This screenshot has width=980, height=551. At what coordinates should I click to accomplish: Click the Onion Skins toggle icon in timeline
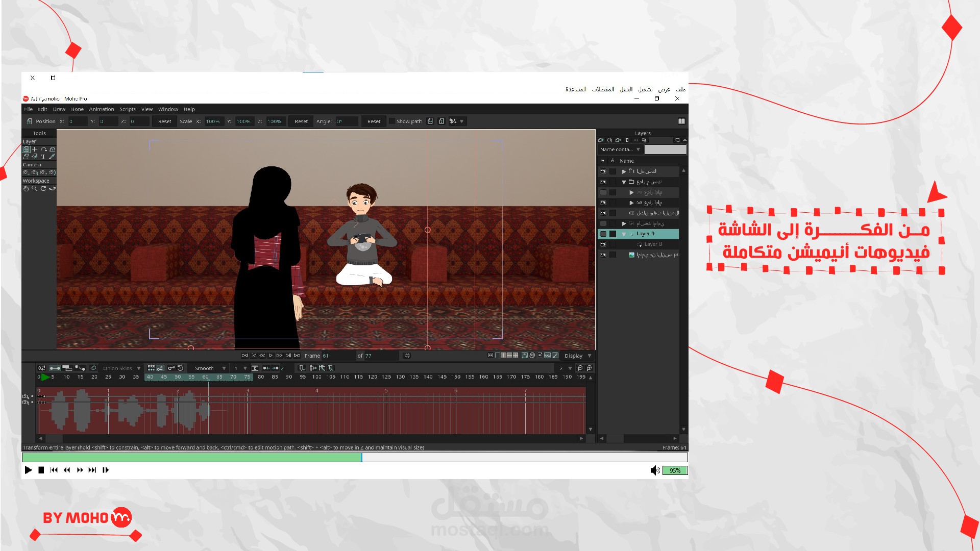tap(93, 368)
